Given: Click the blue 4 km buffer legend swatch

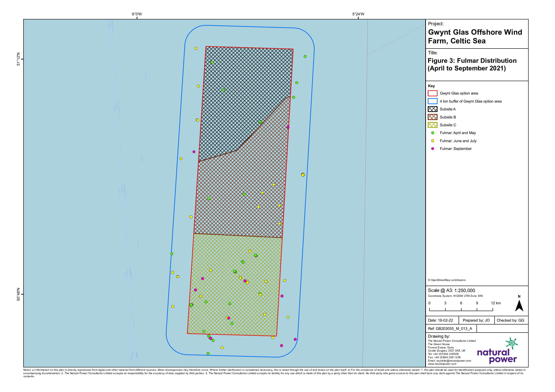Looking at the screenshot, I should coord(432,101).
